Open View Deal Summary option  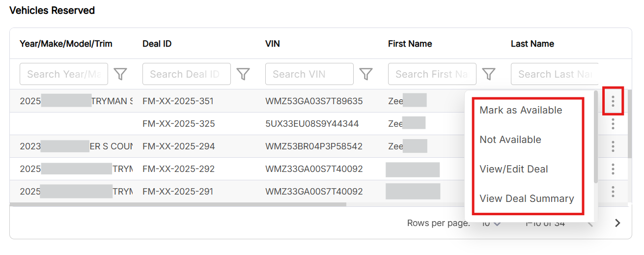[527, 198]
